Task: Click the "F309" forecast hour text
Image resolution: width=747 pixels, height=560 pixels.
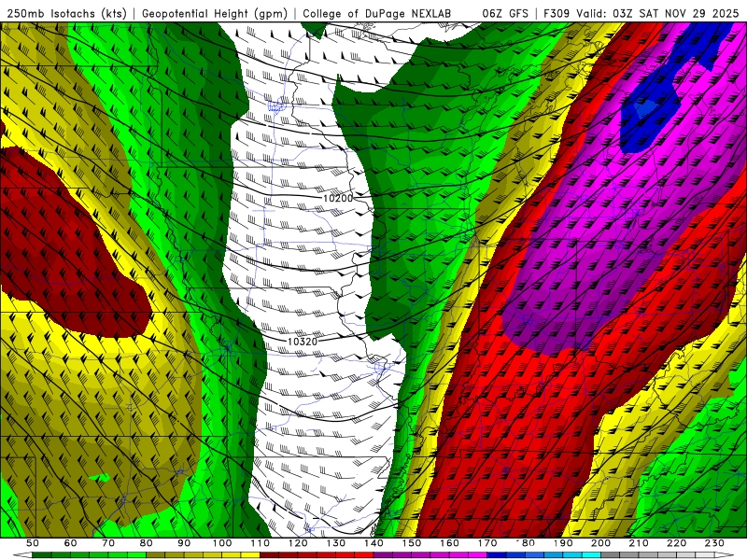Action: pyautogui.click(x=557, y=13)
